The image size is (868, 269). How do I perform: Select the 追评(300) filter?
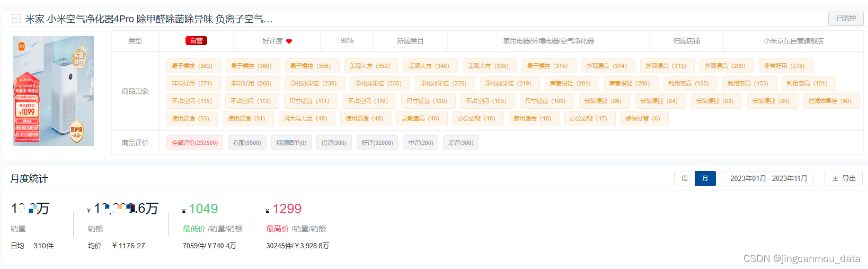(334, 143)
